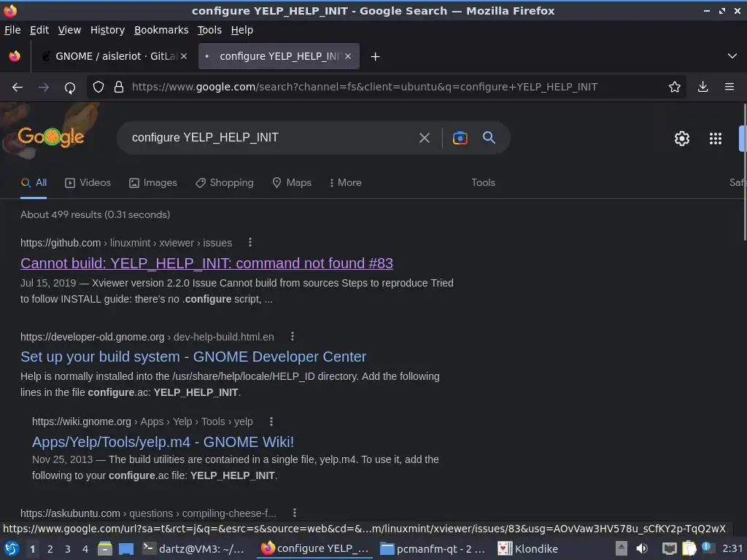Open the tracking protection shield icon
Screen dimensions: 747x560
pos(98,87)
